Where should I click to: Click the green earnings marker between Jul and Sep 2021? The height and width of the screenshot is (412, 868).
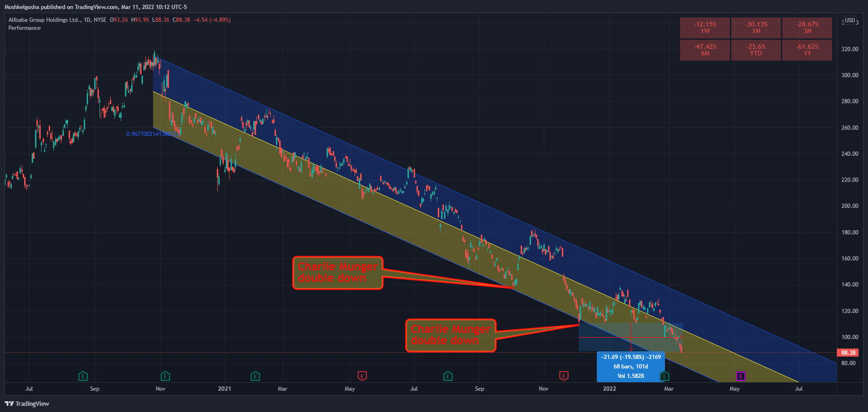448,376
